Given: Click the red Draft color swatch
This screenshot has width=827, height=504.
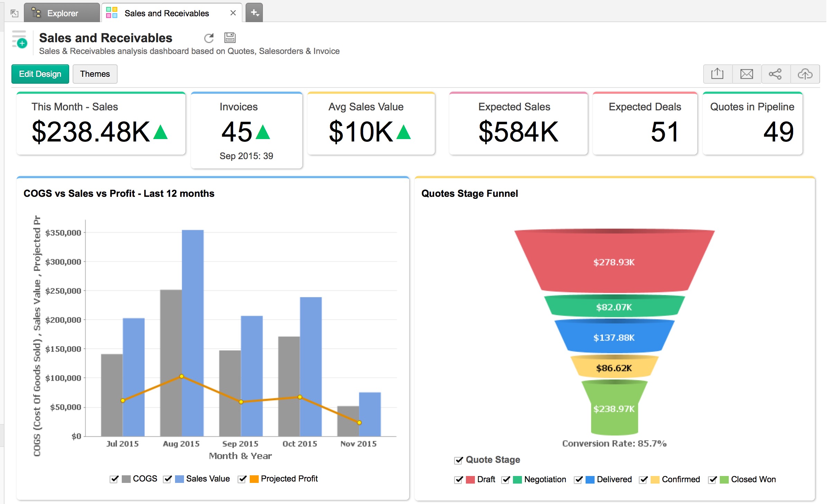Looking at the screenshot, I should coord(470,480).
